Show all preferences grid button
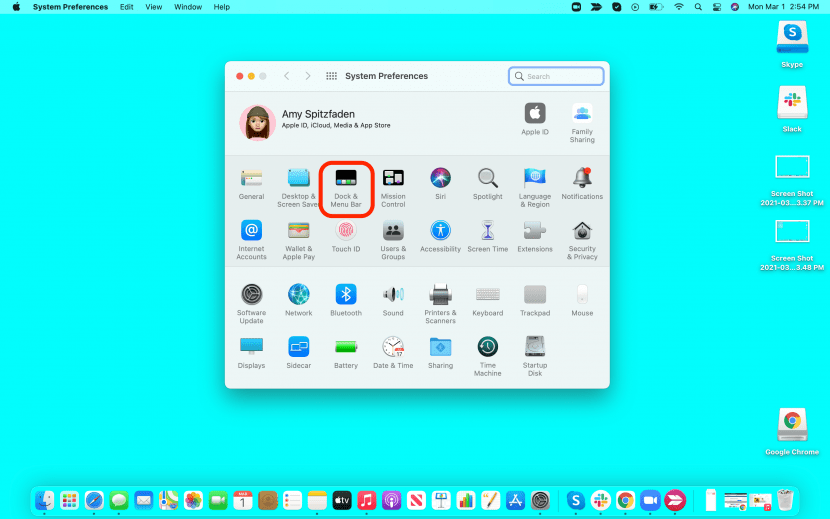830x519 pixels. [x=331, y=76]
